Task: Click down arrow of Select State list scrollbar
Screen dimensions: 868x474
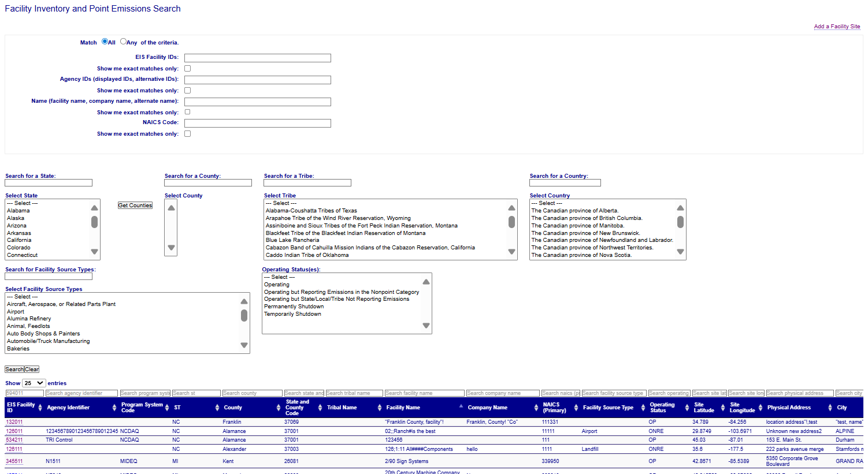Action: click(x=94, y=252)
